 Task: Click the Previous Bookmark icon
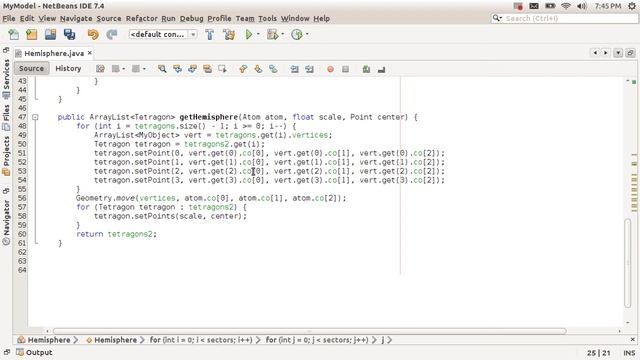tap(243, 69)
